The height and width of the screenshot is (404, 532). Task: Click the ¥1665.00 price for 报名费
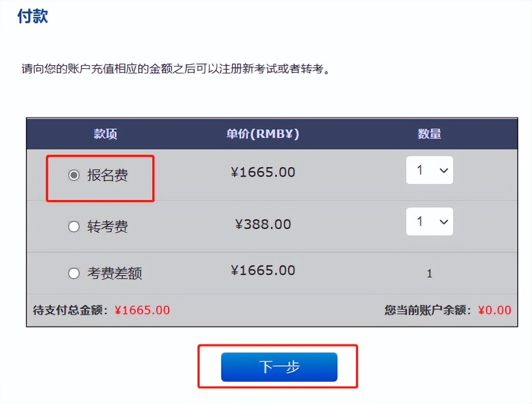[x=263, y=172]
